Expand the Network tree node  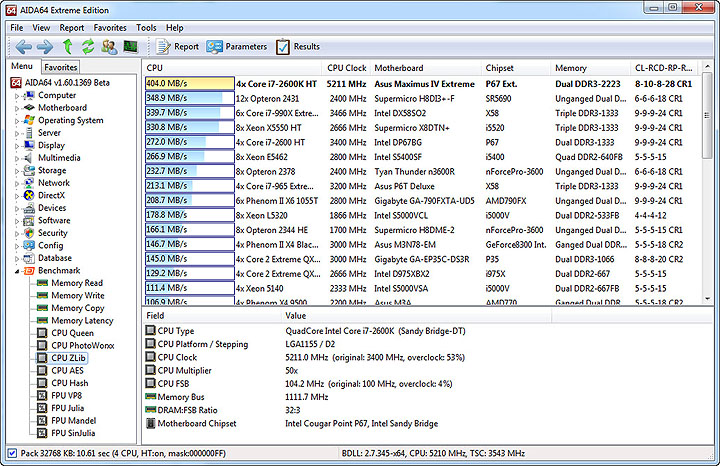coord(17,184)
